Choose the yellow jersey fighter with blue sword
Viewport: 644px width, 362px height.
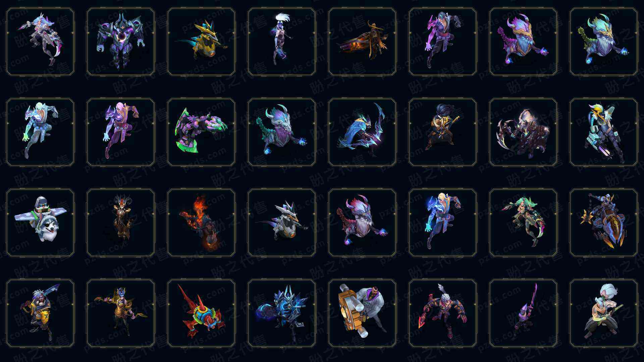(40, 313)
